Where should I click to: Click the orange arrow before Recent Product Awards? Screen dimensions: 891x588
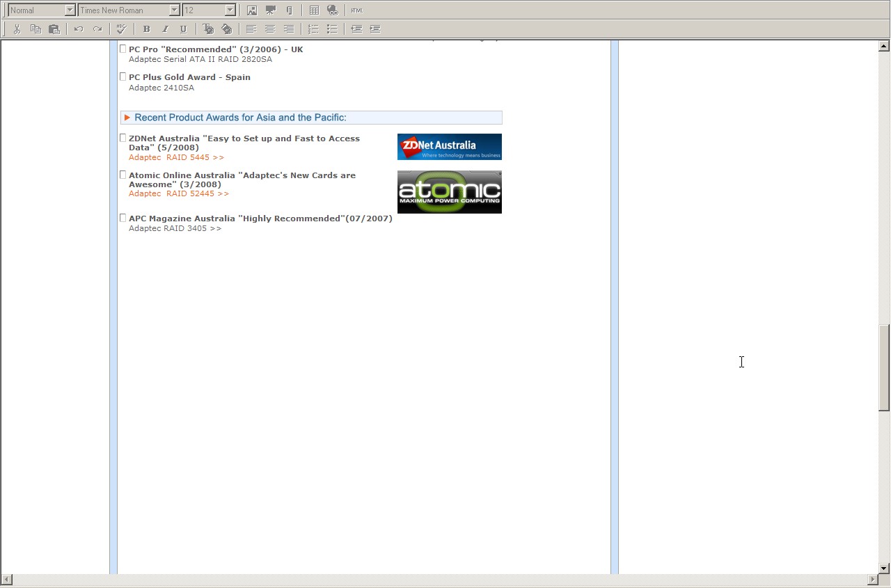[127, 118]
